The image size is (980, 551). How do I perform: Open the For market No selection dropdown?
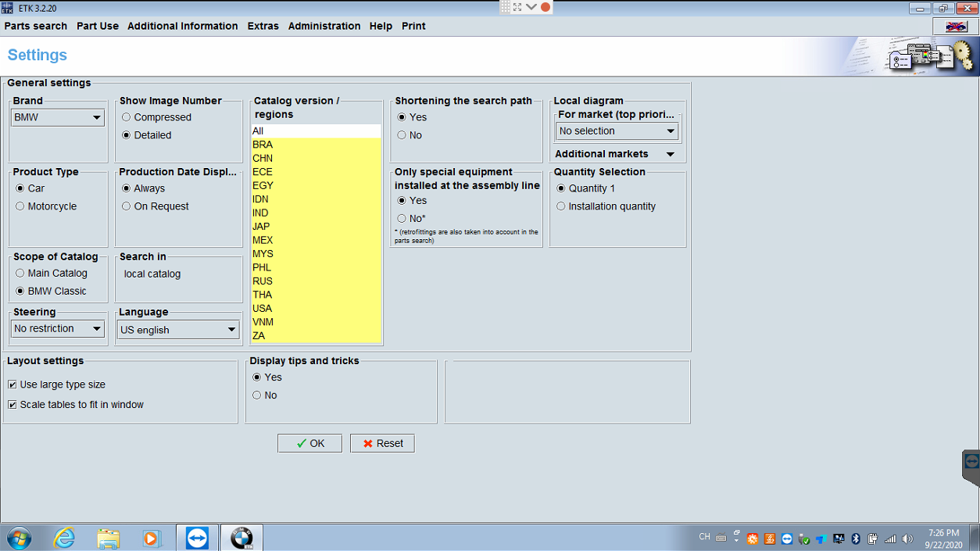617,131
